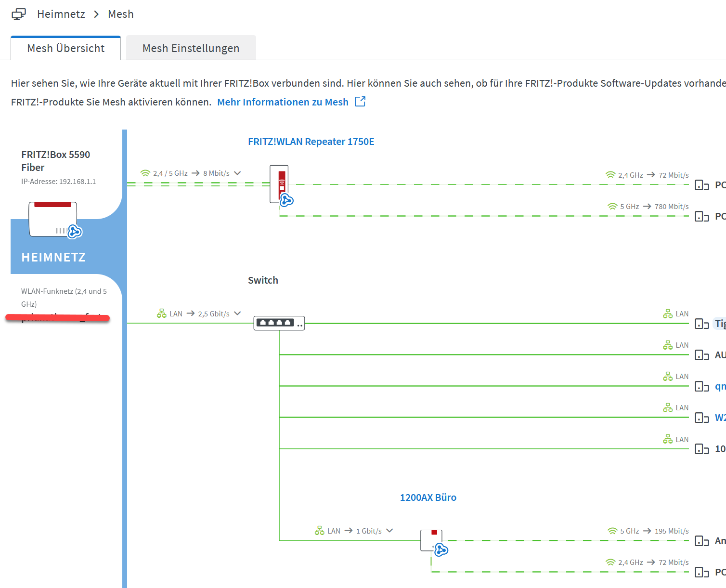Screen dimensions: 726x588
Task: Select the Switch label
Action: pos(263,280)
